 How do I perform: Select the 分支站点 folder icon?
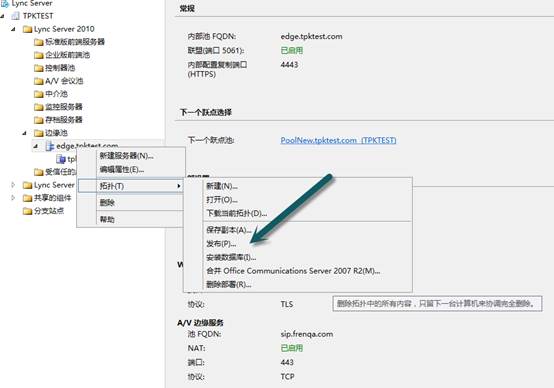point(27,211)
